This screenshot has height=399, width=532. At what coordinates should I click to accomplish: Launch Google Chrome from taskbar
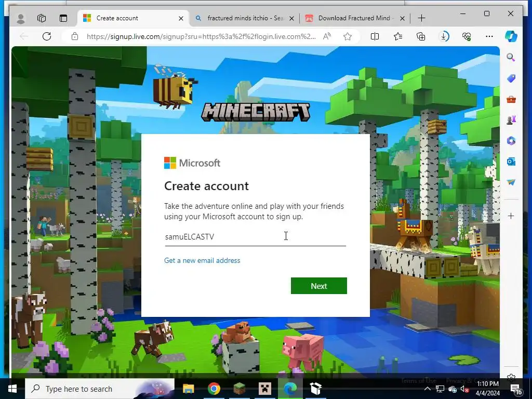click(x=214, y=389)
